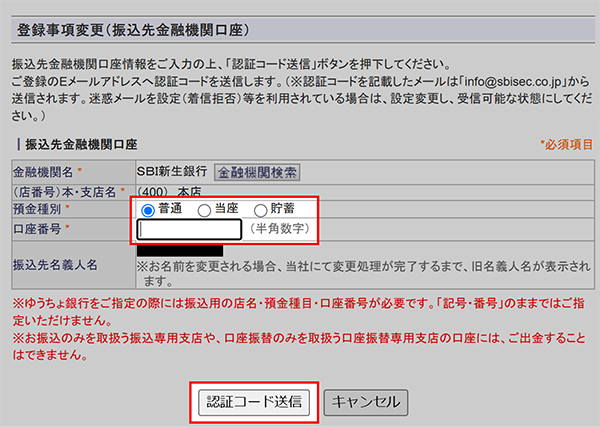Click the 預金種別 row label

coord(40,210)
